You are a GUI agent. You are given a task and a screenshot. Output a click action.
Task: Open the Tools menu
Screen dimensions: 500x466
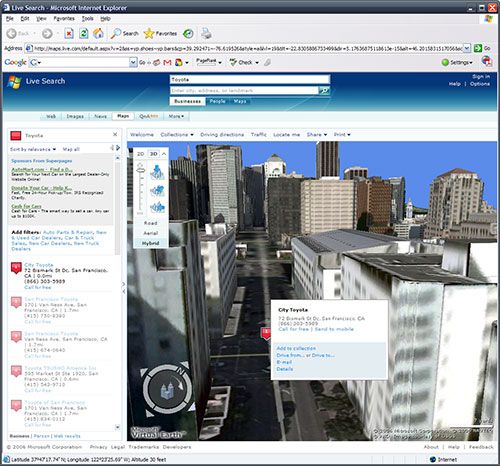point(88,19)
